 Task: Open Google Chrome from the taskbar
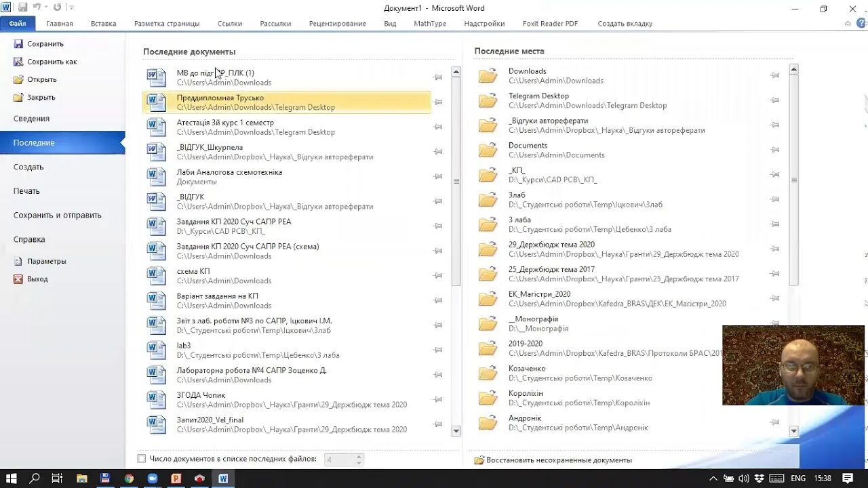tap(129, 478)
